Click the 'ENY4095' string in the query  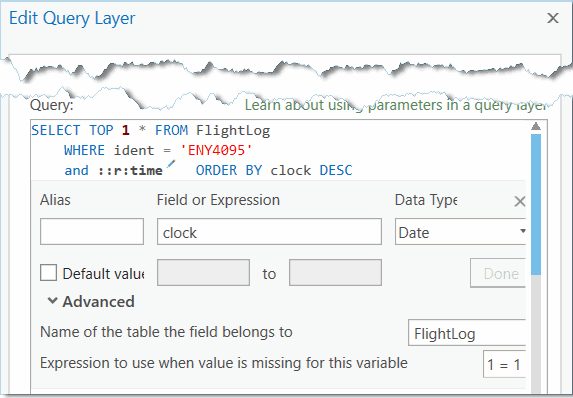216,150
